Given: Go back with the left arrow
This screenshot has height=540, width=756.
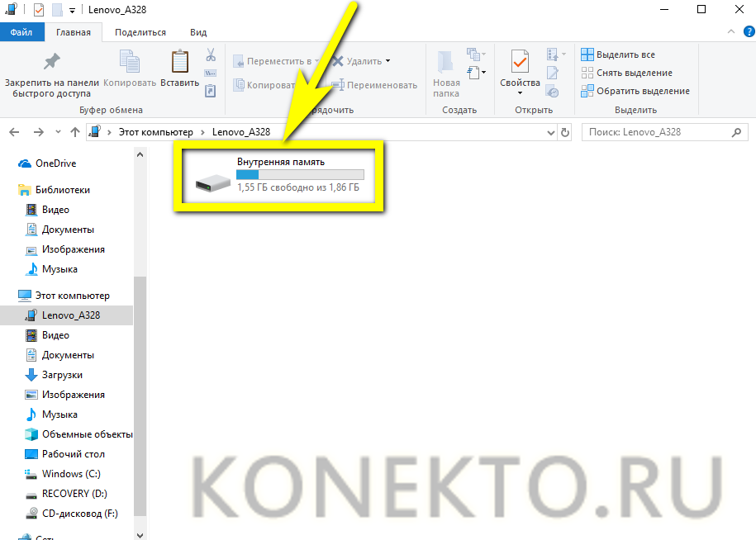Looking at the screenshot, I should pos(16,132).
